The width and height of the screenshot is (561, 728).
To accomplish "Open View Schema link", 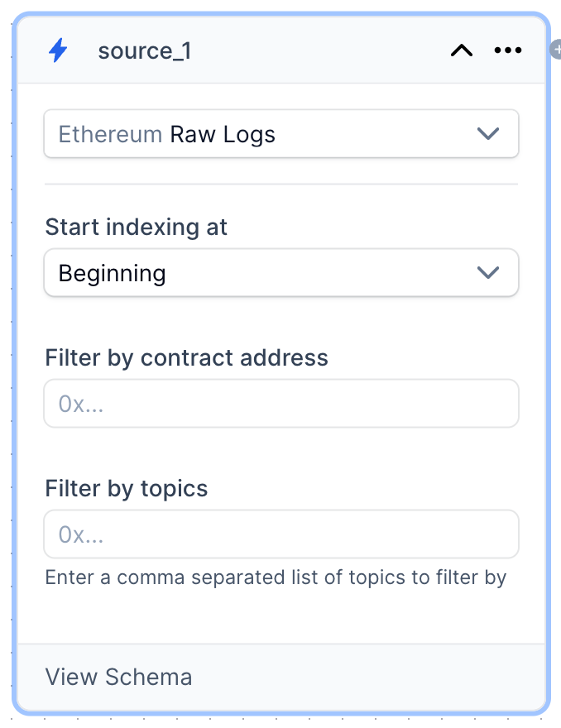I will (118, 677).
